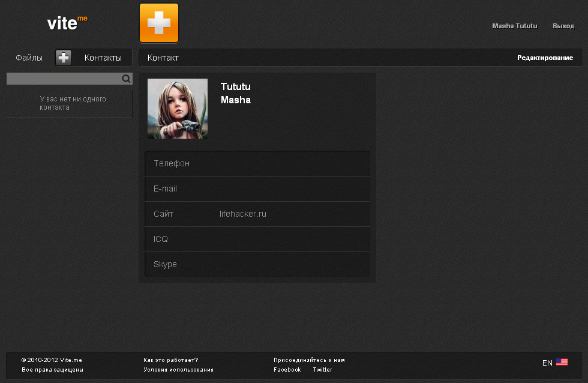Switch to the Контакты tab
The image size is (588, 383).
[103, 58]
